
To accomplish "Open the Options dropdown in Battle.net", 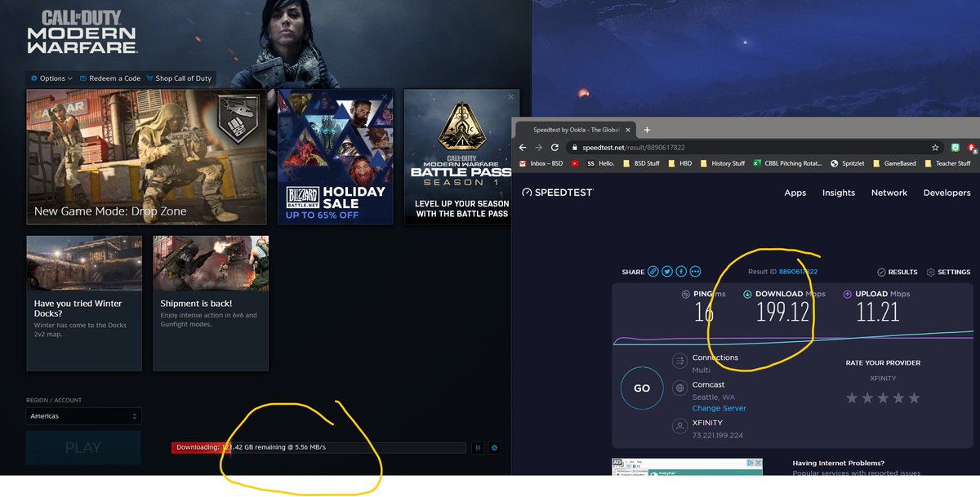I will point(51,78).
